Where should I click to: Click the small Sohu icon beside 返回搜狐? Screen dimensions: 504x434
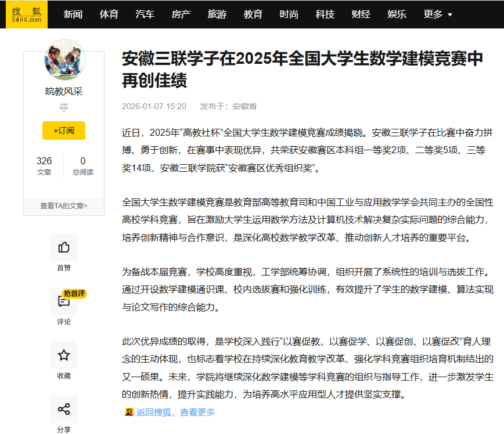[x=129, y=412]
